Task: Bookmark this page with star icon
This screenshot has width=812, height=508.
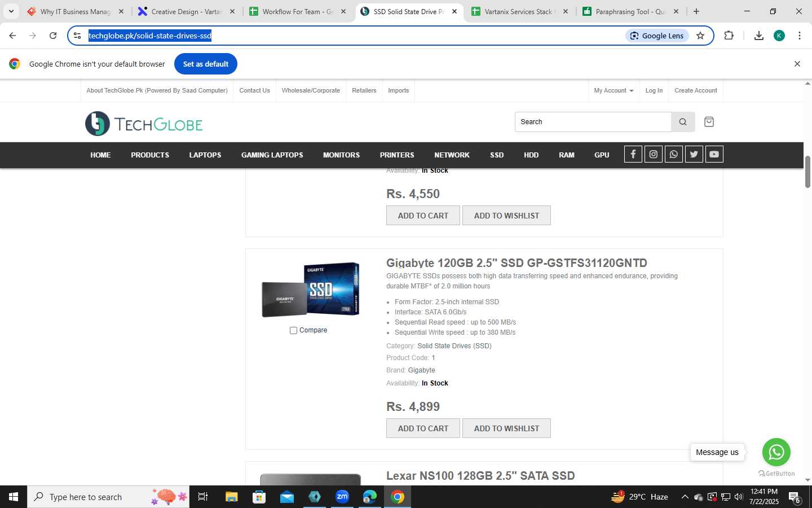Action: (x=700, y=36)
